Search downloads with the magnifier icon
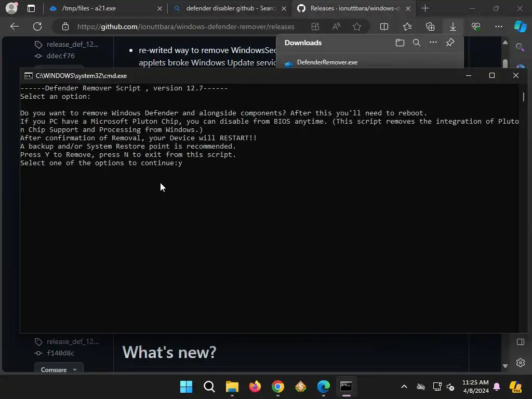Viewport: 532px width, 399px height. click(417, 43)
